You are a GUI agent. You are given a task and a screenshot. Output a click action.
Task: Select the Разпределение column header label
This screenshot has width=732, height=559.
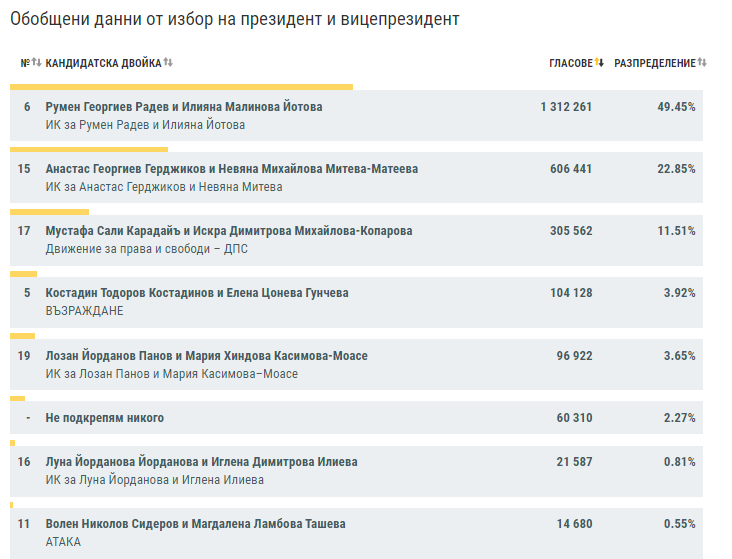click(654, 64)
